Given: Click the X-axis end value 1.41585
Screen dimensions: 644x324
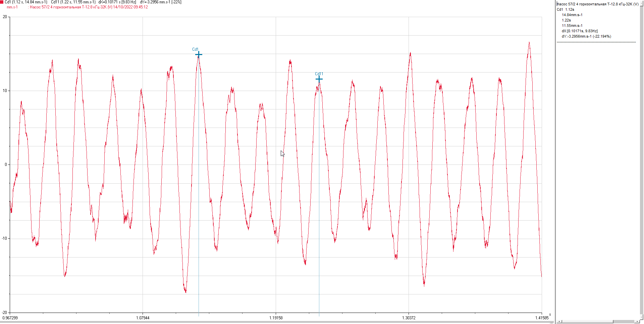Looking at the screenshot, I should point(542,318).
